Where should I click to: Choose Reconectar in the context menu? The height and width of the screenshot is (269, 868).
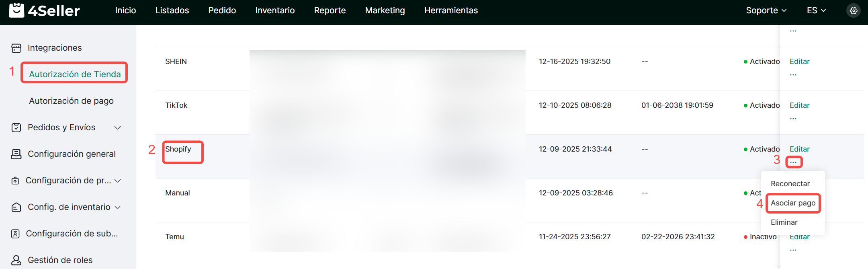tap(790, 184)
